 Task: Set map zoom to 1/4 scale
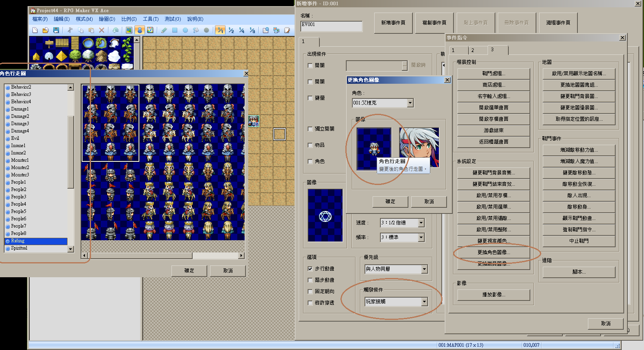(x=242, y=30)
